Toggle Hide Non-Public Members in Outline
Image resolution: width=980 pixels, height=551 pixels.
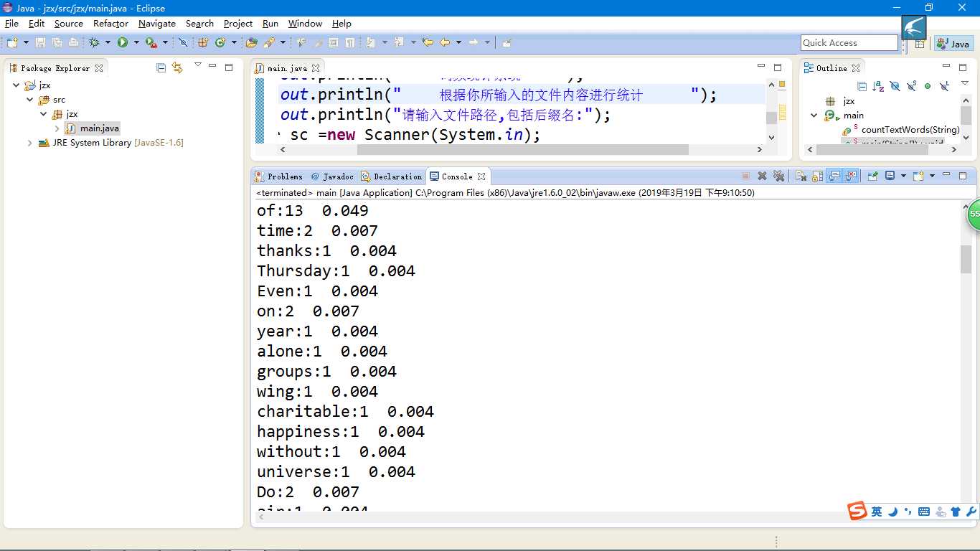tap(928, 86)
